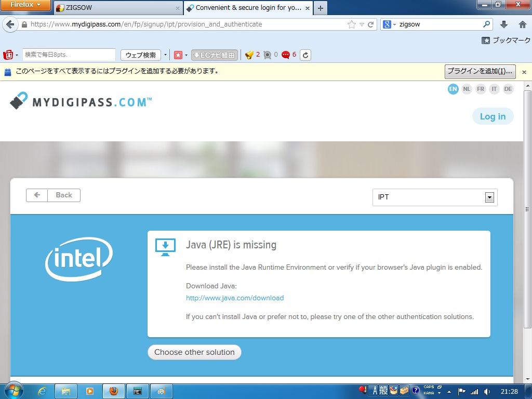Click the Java download monitor icon
The width and height of the screenshot is (532, 399).
[165, 247]
